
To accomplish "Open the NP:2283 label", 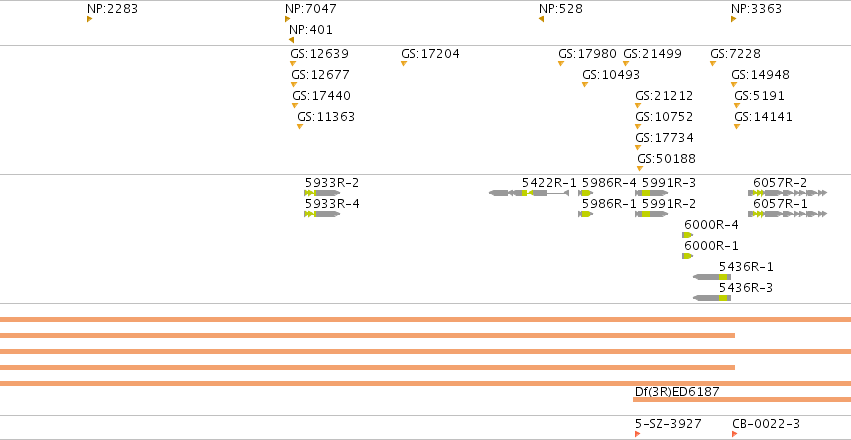I will [x=112, y=9].
